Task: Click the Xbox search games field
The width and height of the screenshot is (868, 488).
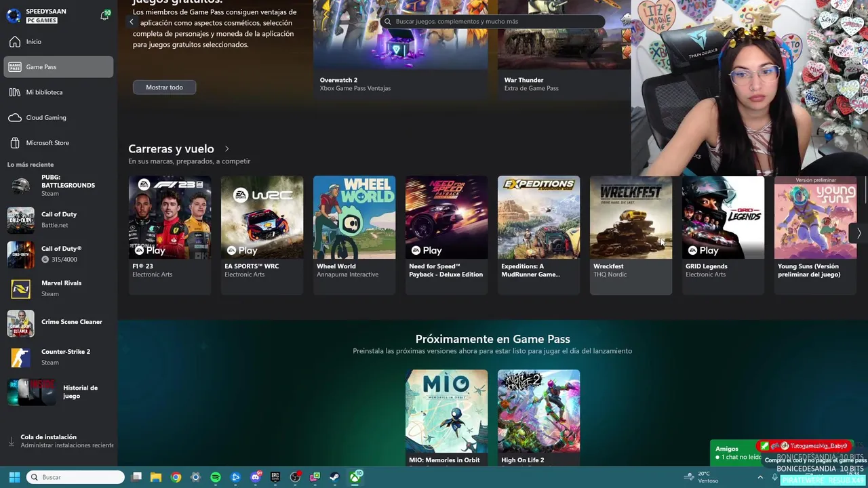Action: (x=492, y=22)
